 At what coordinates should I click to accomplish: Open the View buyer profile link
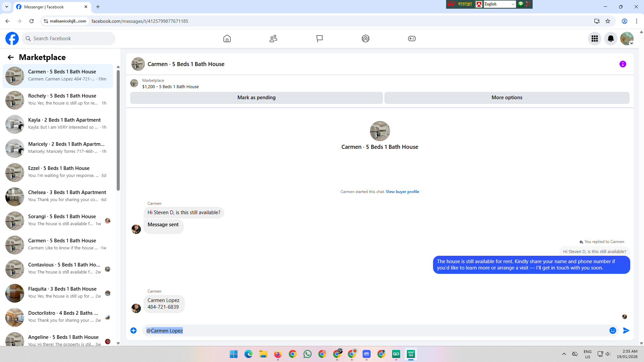(402, 192)
